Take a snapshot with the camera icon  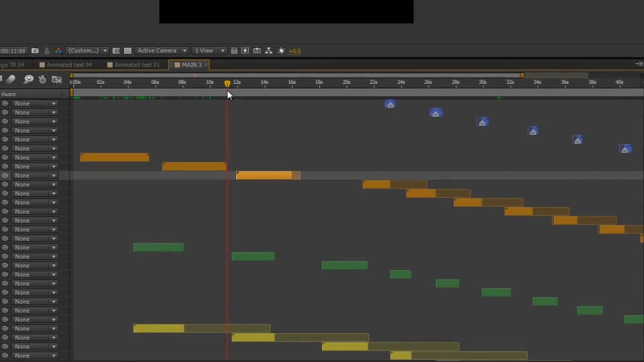pyautogui.click(x=35, y=50)
